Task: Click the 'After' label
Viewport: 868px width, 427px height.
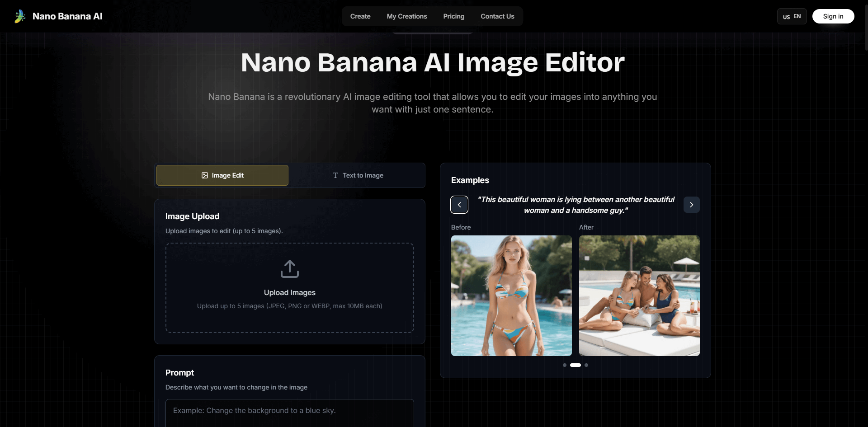Action: click(x=586, y=227)
